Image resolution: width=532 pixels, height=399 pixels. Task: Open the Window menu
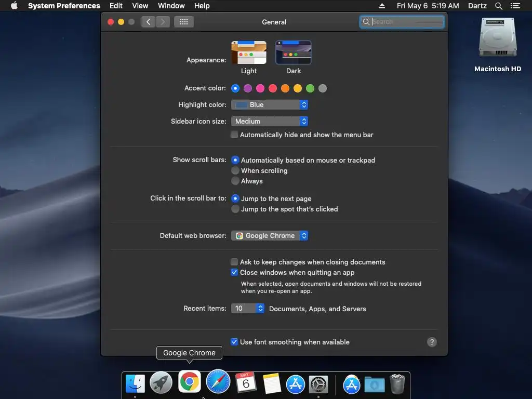[171, 6]
